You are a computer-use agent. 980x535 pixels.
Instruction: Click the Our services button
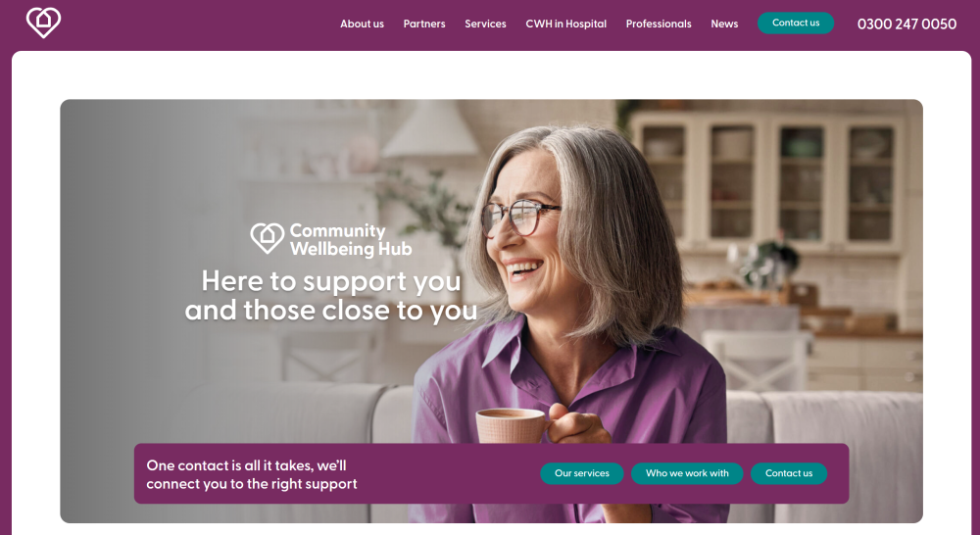582,473
